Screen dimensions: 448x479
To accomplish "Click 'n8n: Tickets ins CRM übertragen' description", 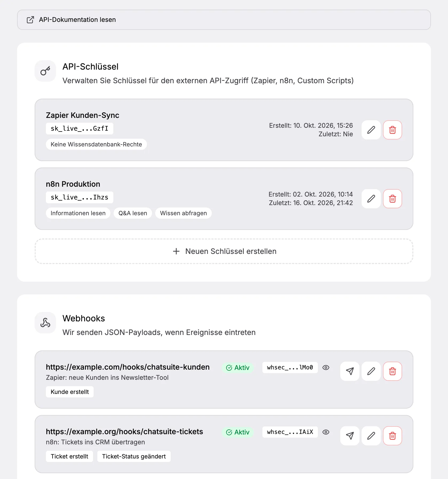I will click(95, 442).
